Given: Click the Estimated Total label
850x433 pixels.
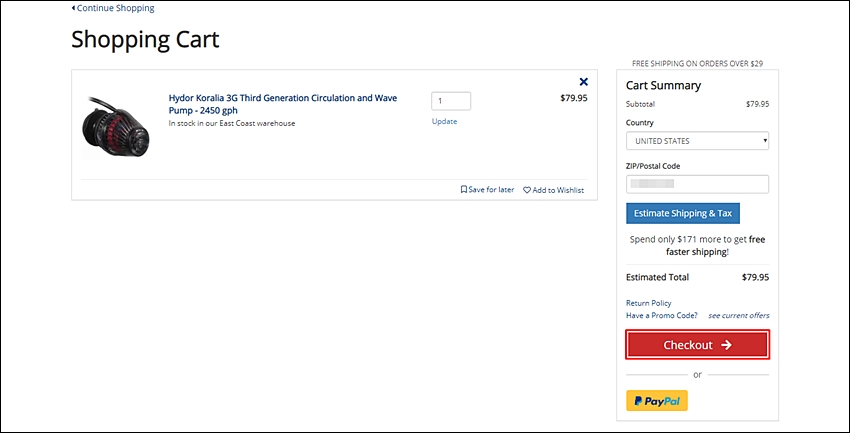Looking at the screenshot, I should 658,277.
